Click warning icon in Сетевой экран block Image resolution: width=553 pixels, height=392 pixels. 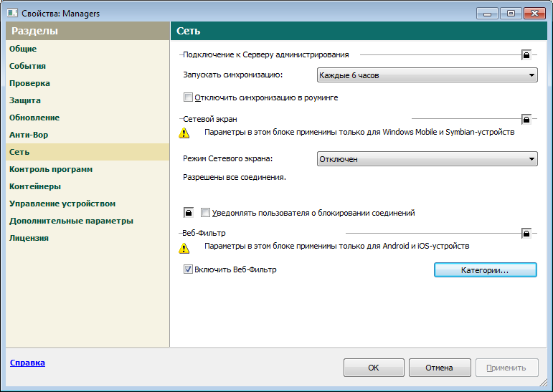point(184,133)
